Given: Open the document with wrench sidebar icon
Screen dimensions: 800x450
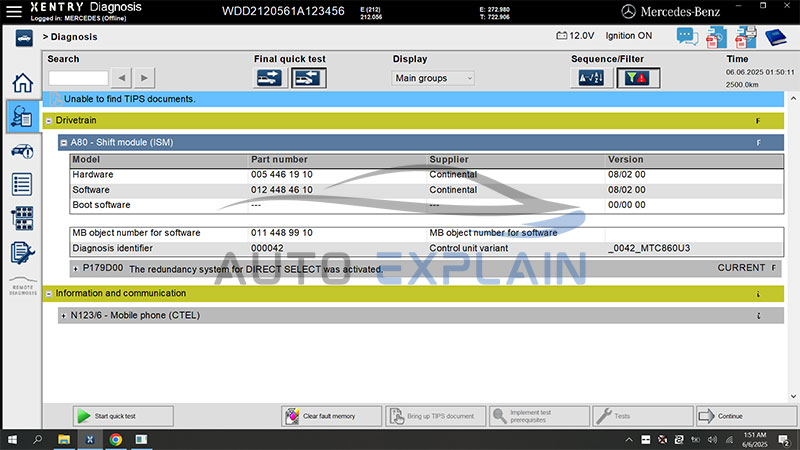Looking at the screenshot, I should (x=22, y=253).
